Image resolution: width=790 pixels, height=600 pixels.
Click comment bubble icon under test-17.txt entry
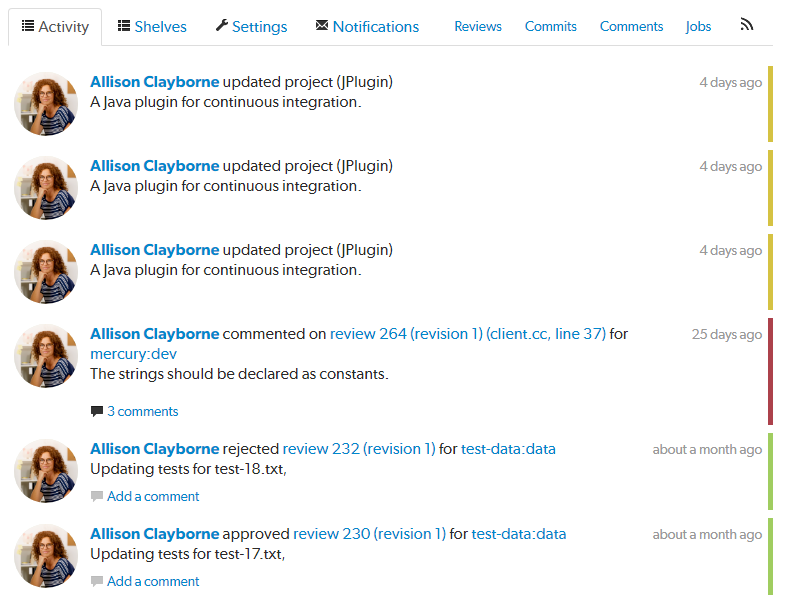[97, 581]
